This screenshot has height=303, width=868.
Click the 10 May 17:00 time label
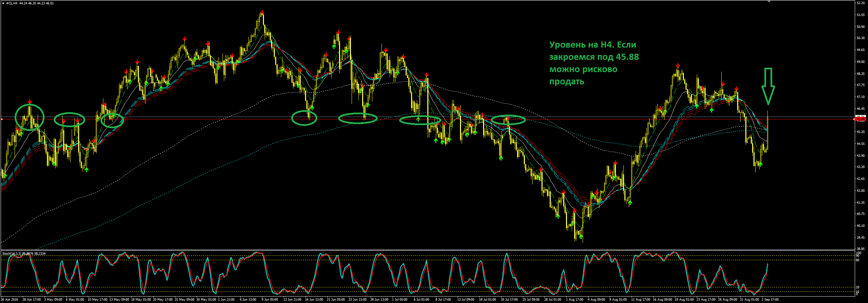pyautogui.click(x=98, y=300)
